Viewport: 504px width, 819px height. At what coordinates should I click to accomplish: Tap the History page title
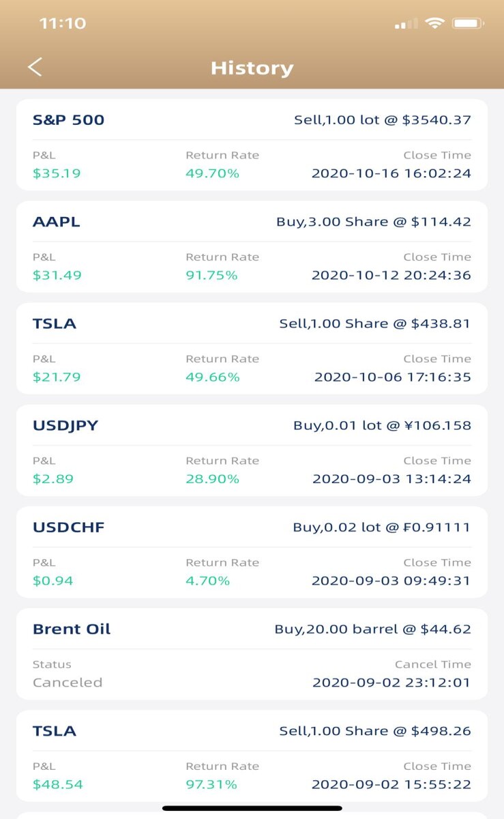252,68
